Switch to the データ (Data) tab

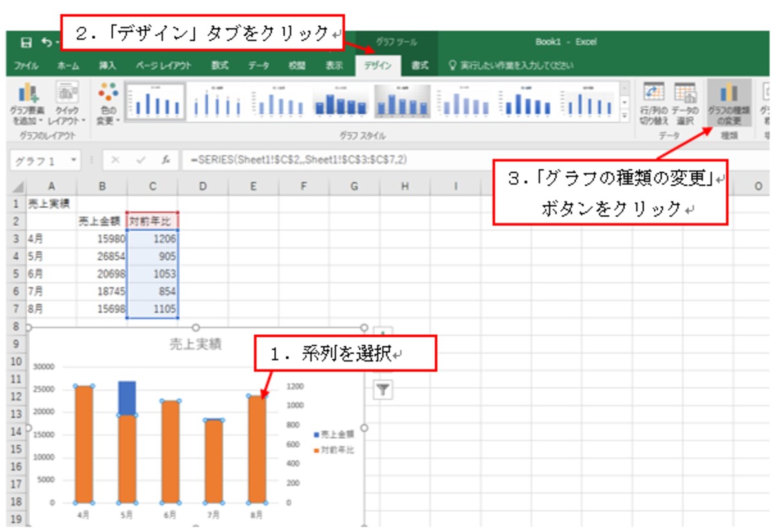click(x=259, y=65)
